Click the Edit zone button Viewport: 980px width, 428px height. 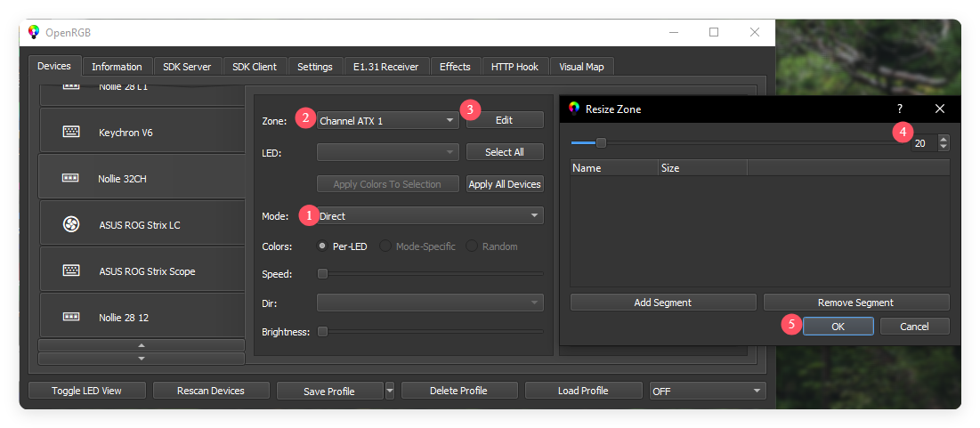tap(505, 120)
